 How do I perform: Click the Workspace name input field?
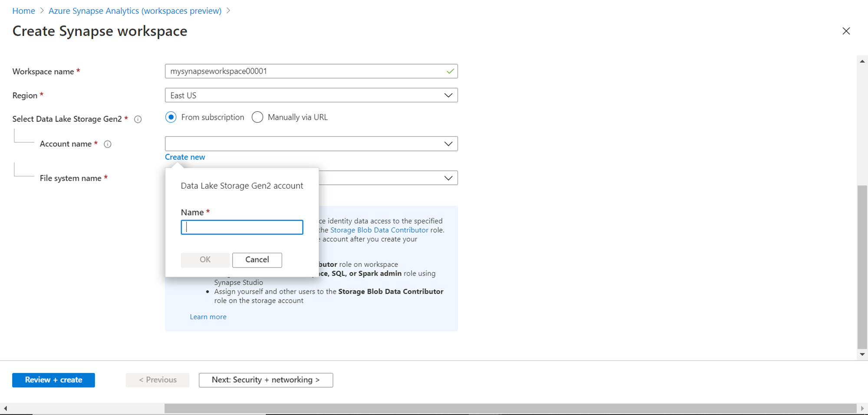(311, 71)
